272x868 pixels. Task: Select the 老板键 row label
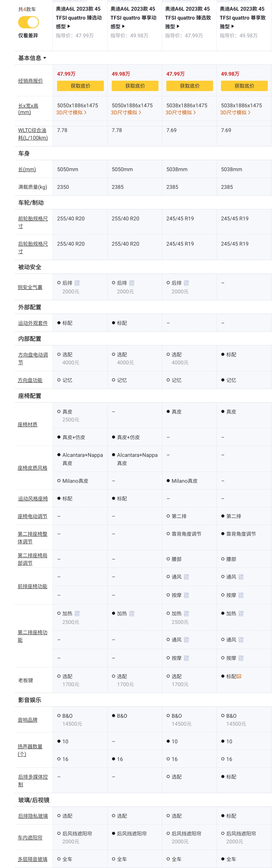tap(26, 680)
